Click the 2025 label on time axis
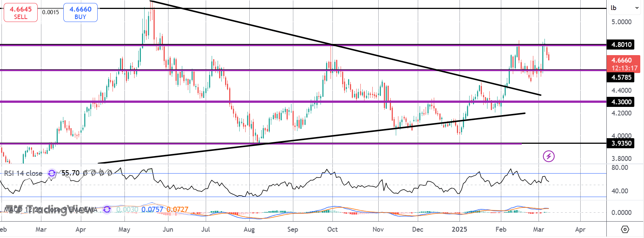Image resolution: width=644 pixels, height=238 pixels. coord(459,229)
